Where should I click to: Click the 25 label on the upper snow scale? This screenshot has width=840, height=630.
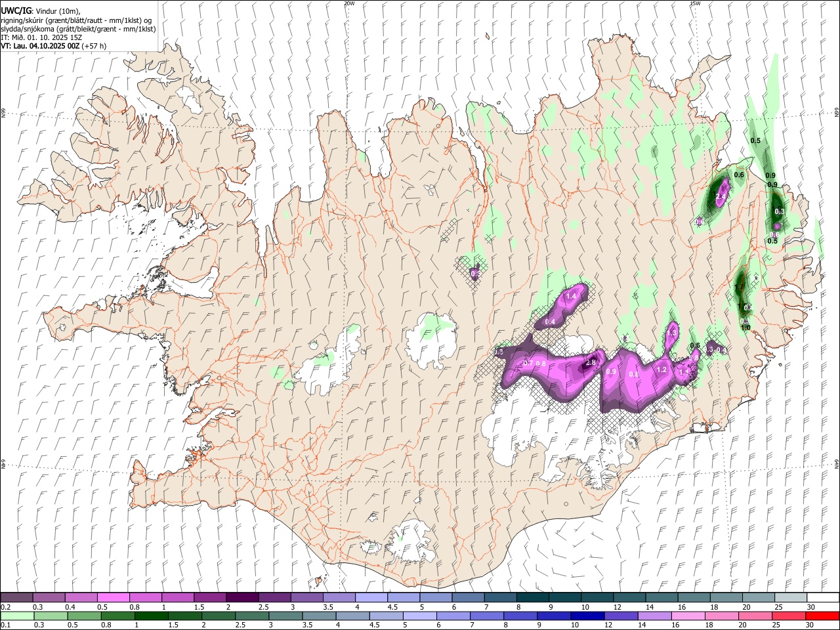(778, 607)
